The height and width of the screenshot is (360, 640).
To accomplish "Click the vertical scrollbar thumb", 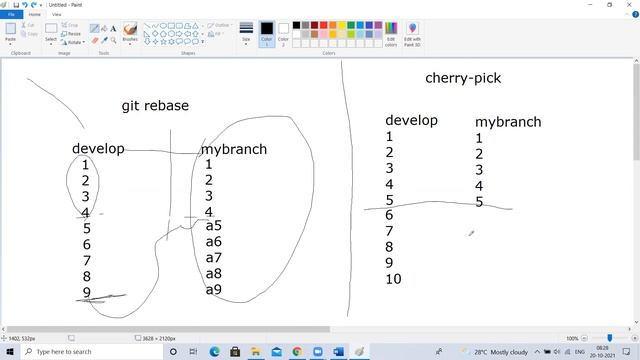I will [636, 112].
